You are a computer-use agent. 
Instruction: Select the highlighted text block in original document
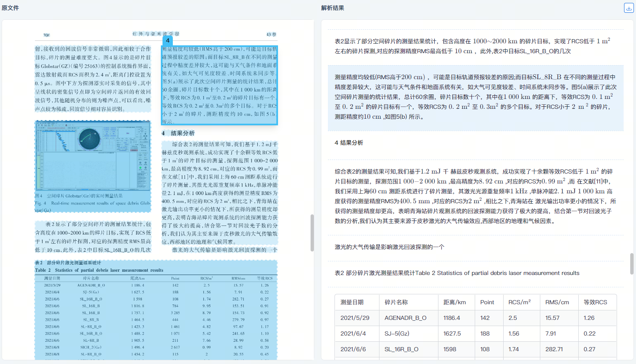point(219,85)
